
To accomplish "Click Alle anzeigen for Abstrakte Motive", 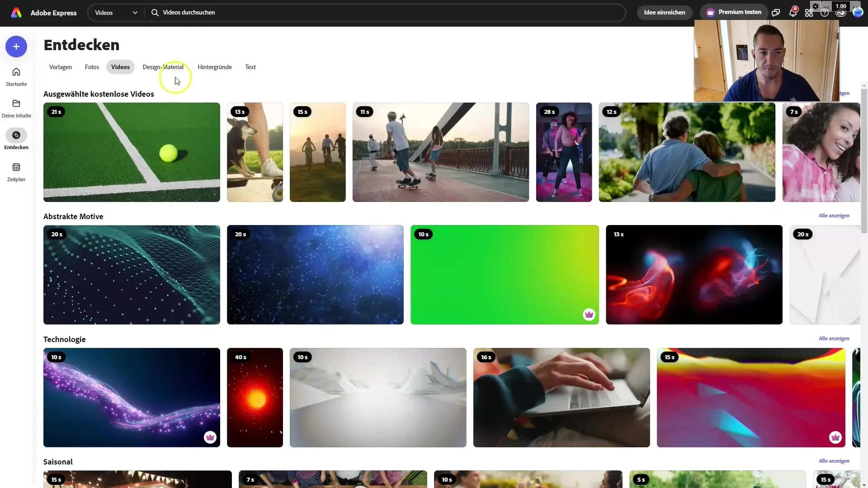I will (834, 216).
